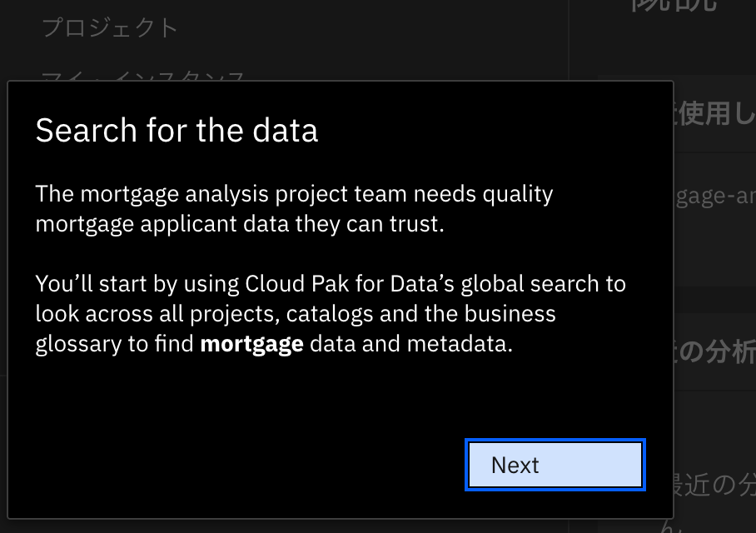
Task: Click the highlighted Next button
Action: point(555,465)
